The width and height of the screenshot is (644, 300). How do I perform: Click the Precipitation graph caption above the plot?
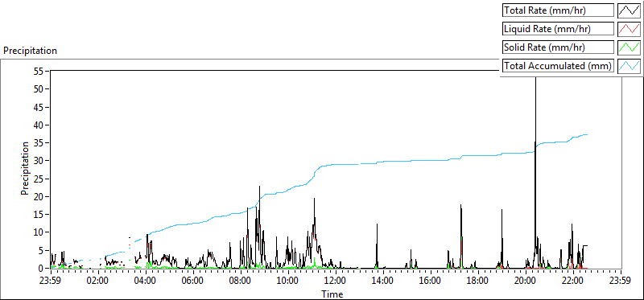[30, 51]
